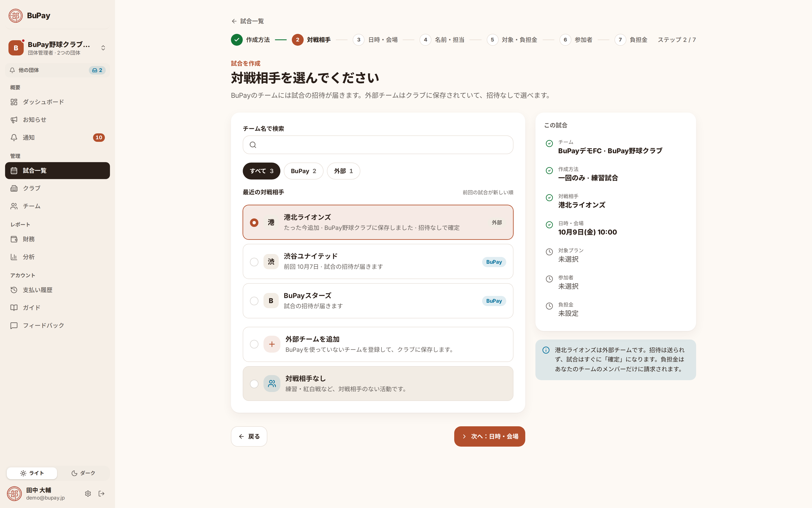Open 分析 chart icon item

pos(57,257)
